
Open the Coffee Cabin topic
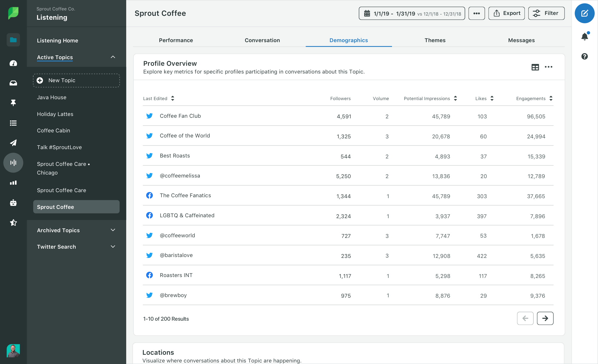[x=54, y=131]
